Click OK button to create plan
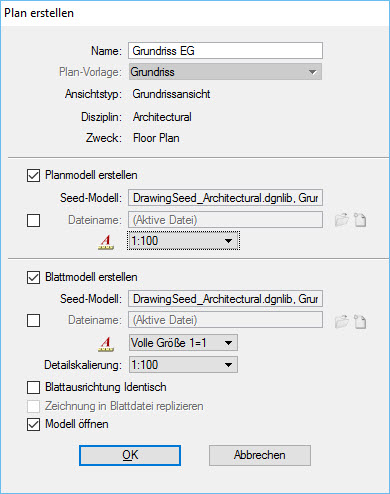 click(x=130, y=455)
